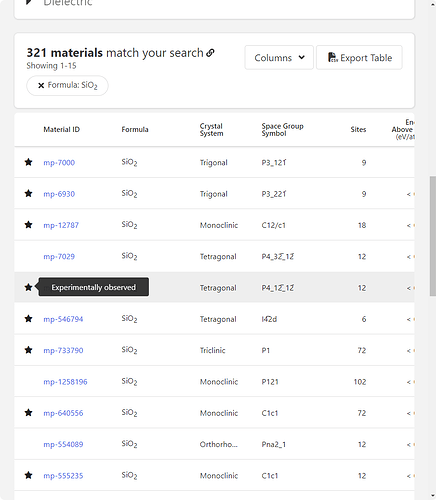
Task: Click the star icon beside mp-555235
Action: [x=29, y=476]
